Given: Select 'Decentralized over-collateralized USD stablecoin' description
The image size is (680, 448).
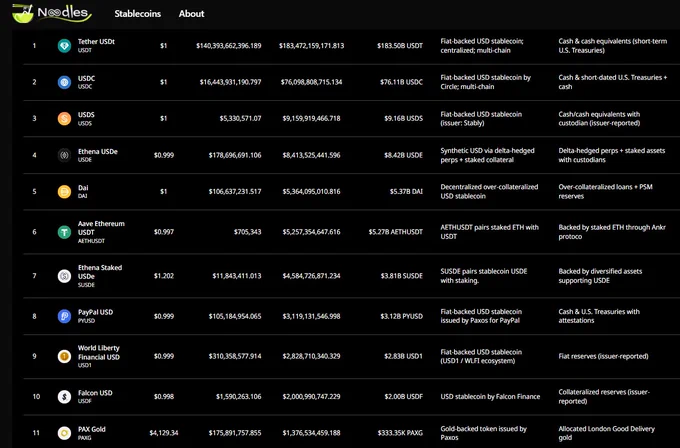Looking at the screenshot, I should pyautogui.click(x=489, y=191).
